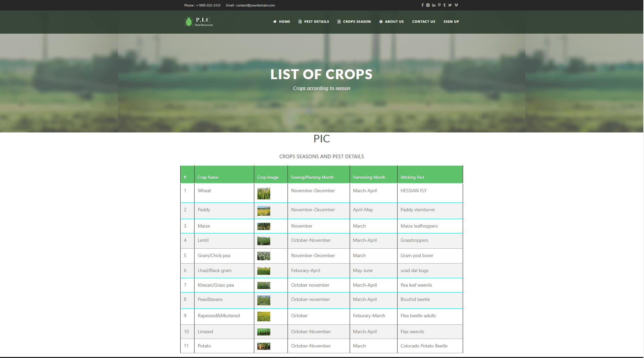
Task: Open the Pest Details menu
Action: (314, 22)
